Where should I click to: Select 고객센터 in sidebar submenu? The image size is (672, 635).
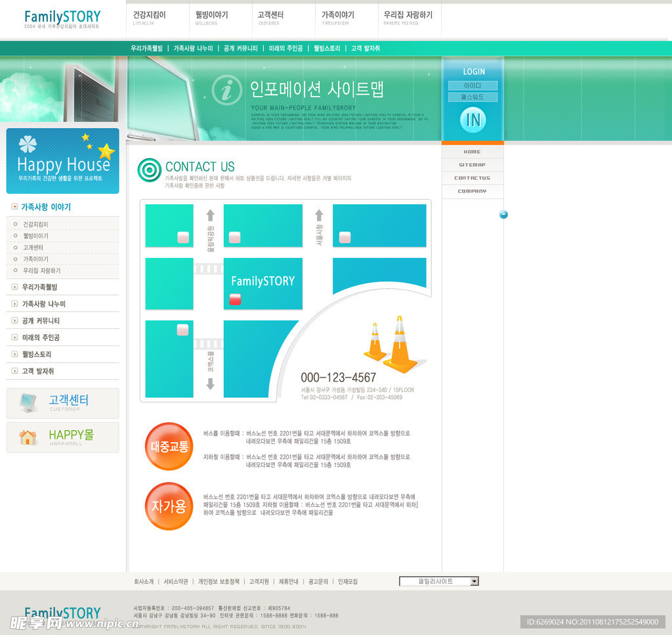coord(33,248)
